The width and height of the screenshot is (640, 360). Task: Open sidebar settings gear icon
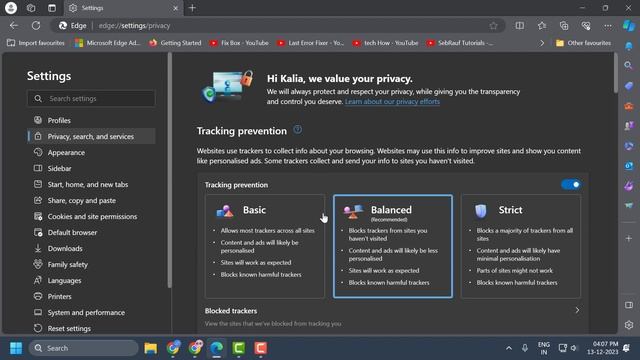tap(629, 325)
